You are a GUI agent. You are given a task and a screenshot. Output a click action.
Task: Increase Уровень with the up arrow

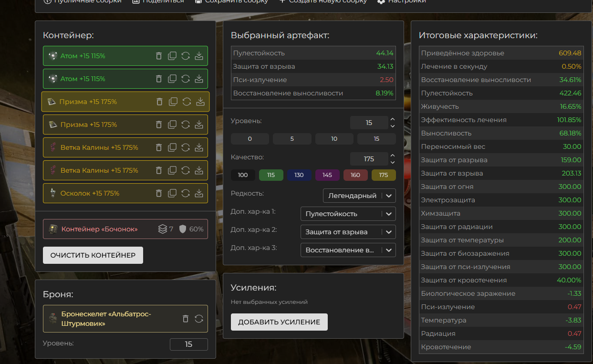(x=393, y=119)
